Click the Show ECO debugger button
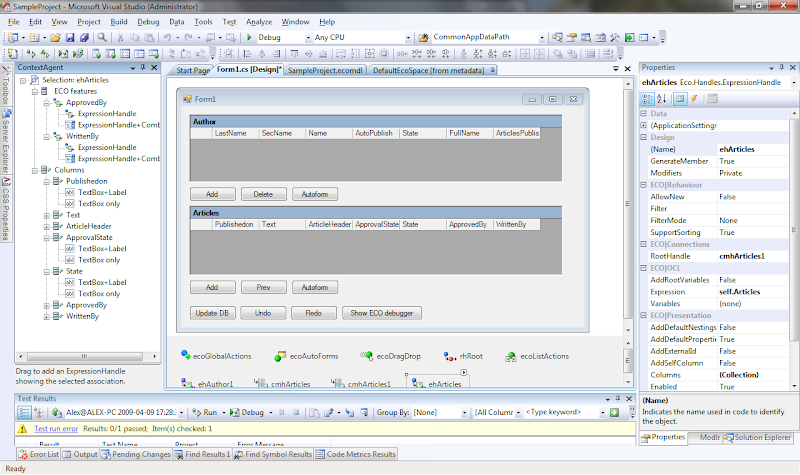Image resolution: width=800 pixels, height=475 pixels. coord(383,313)
